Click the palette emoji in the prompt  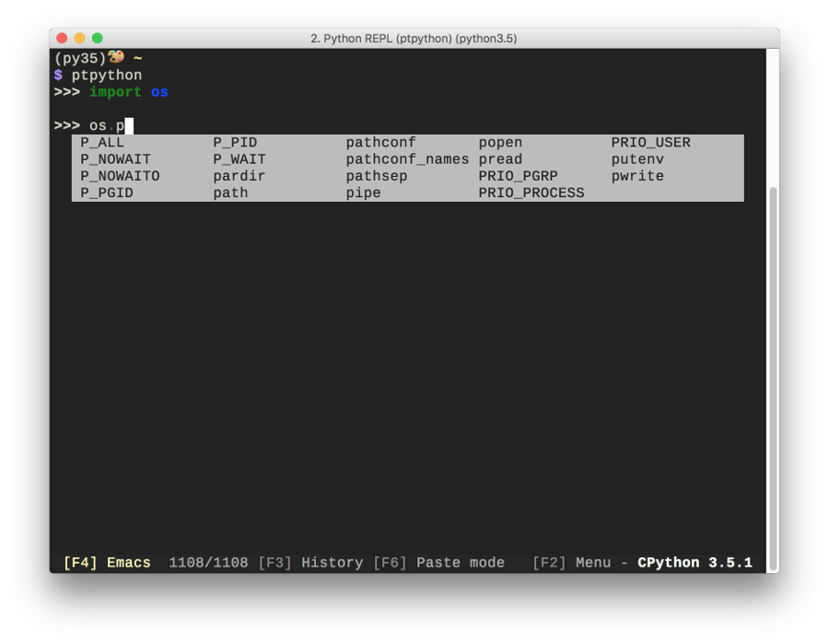[x=116, y=57]
